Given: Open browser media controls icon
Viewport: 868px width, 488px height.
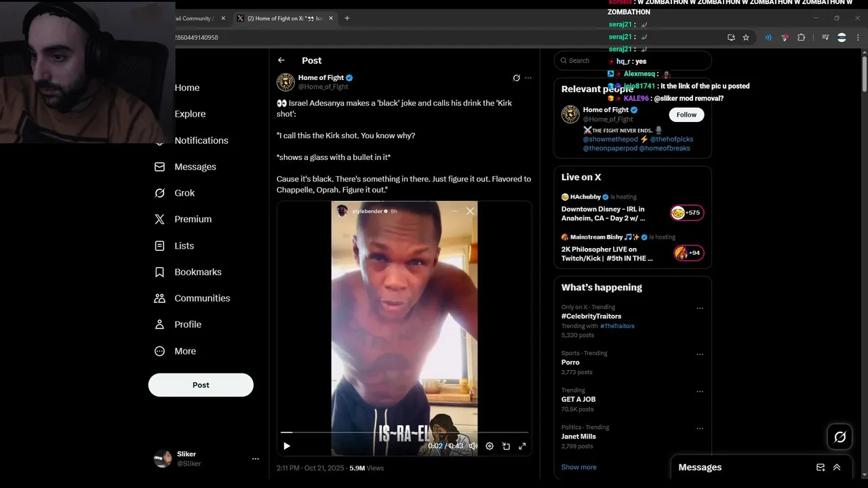Looking at the screenshot, I should (825, 38).
